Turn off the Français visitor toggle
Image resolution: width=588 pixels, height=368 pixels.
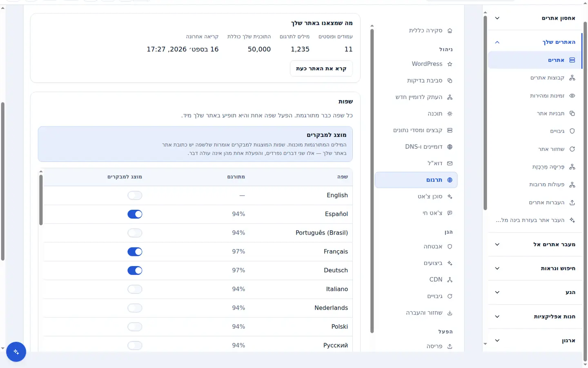pyautogui.click(x=135, y=252)
